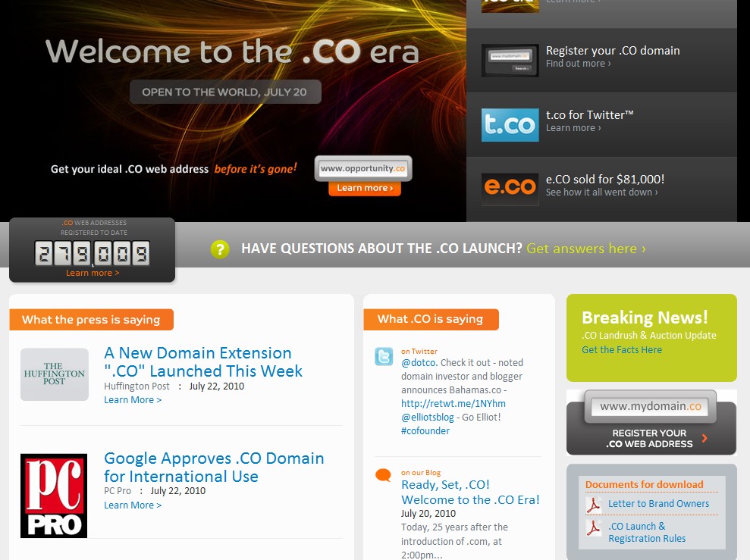The height and width of the screenshot is (560, 750).
Task: Click Huffington Post : July 22, 2010 byline
Action: click(174, 386)
